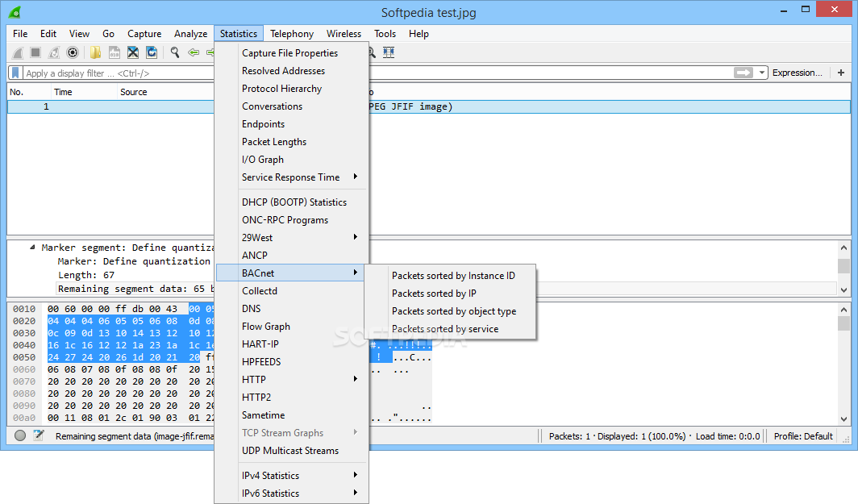
Task: Open the Analyze menu
Action: [x=190, y=33]
